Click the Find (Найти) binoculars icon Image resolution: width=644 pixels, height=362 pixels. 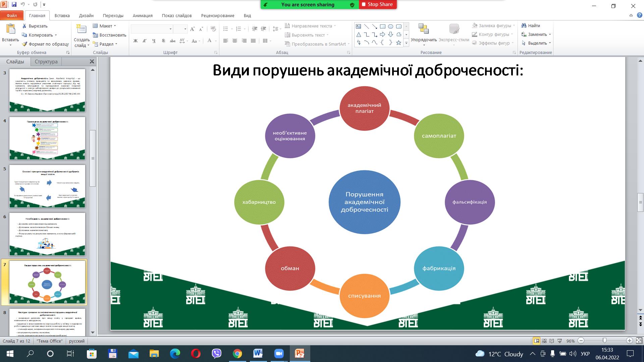click(x=524, y=25)
